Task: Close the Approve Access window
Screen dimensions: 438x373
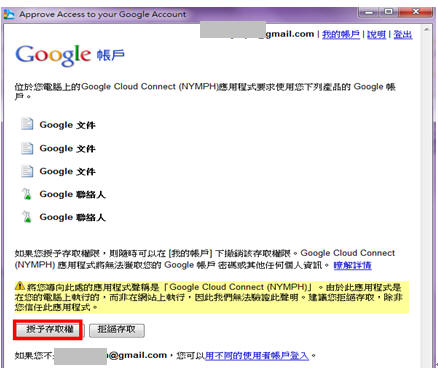Action: (416, 12)
